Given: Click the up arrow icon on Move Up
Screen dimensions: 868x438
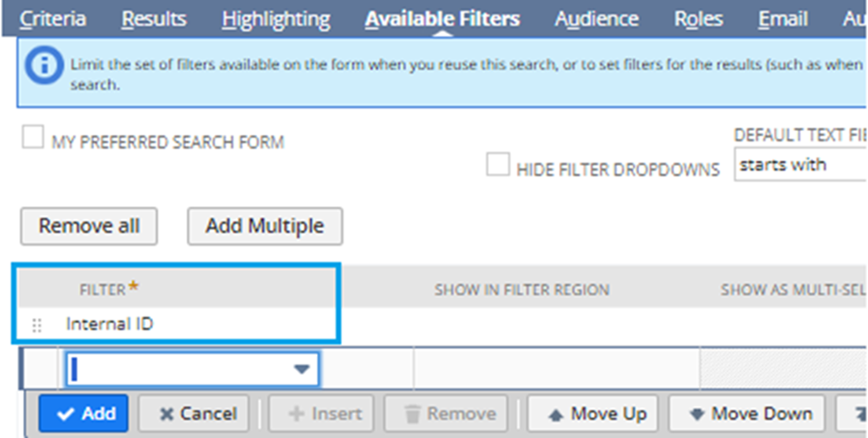Looking at the screenshot, I should point(556,415).
